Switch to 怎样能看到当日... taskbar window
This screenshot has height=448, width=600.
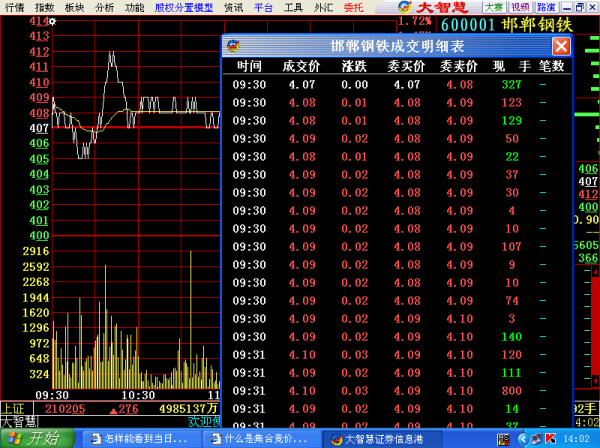(141, 439)
